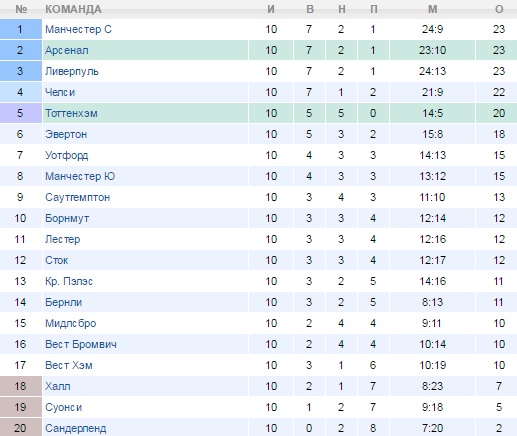The width and height of the screenshot is (517, 436).
Task: Select the Лестер team name
Action: [63, 239]
